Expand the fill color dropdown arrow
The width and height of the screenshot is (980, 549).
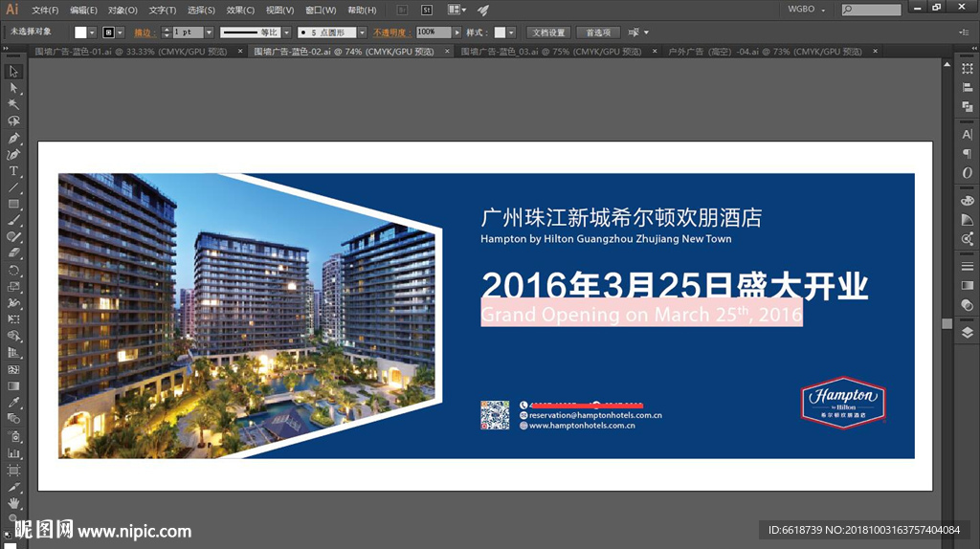92,33
